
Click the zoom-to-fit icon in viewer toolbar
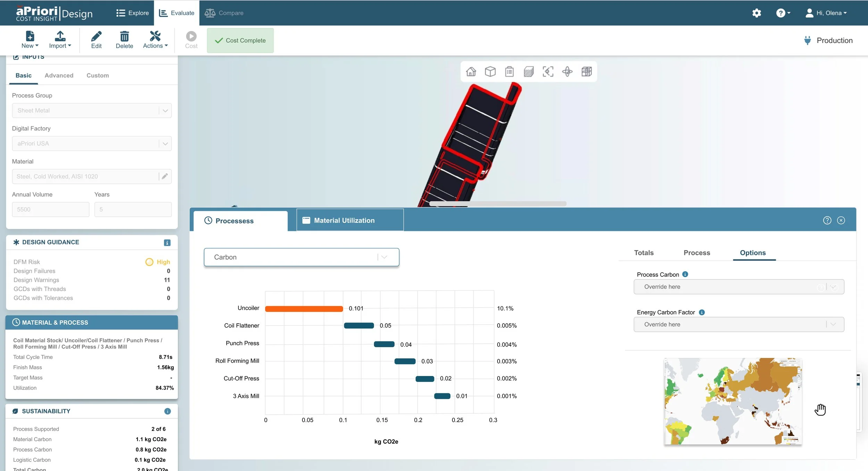pyautogui.click(x=548, y=71)
